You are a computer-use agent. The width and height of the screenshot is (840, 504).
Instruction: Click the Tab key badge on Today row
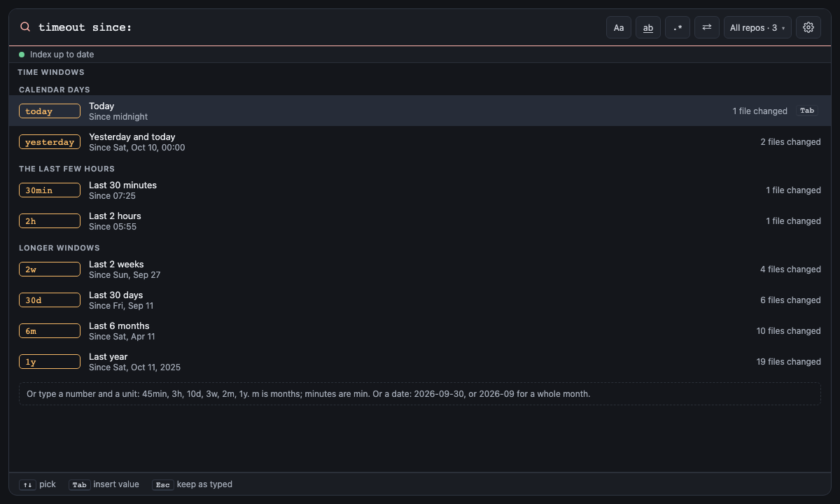(807, 111)
